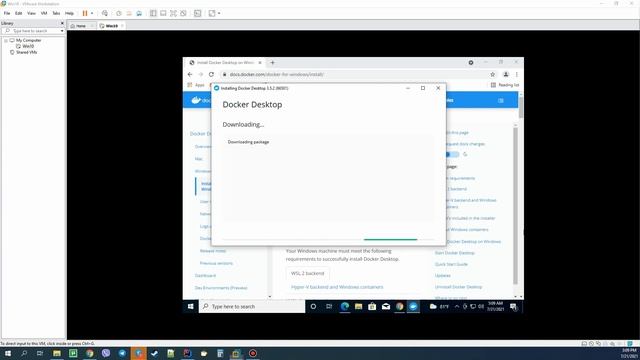Viewport: 640px width, 360px height.
Task: Open guest notification center icon
Action: coord(513,307)
